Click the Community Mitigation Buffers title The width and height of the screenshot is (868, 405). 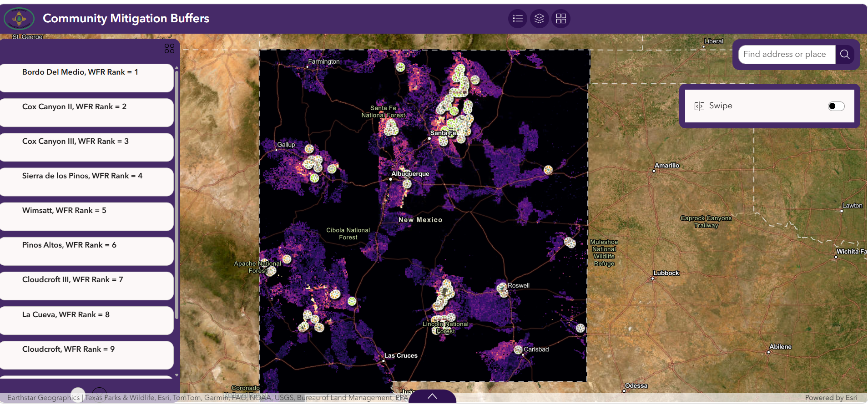[126, 18]
